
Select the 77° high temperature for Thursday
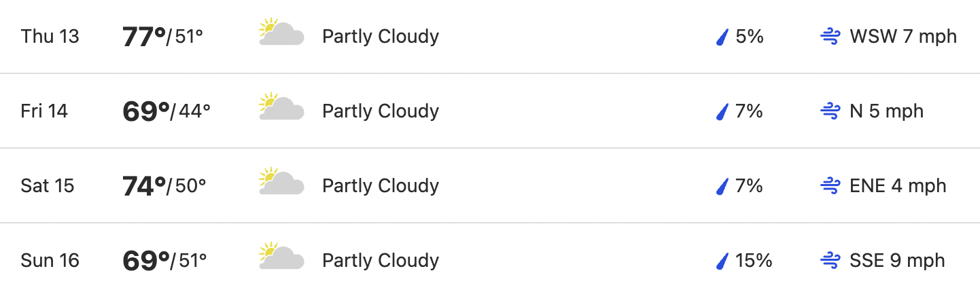(x=144, y=37)
